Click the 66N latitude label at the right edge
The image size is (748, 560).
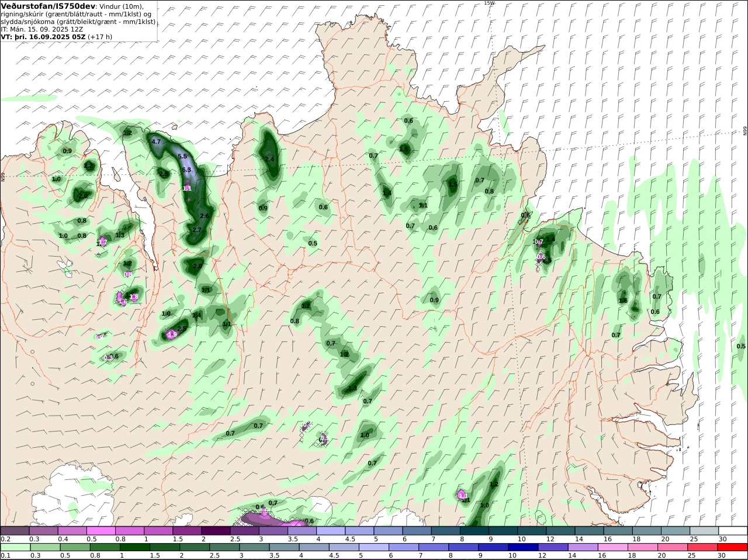click(x=745, y=131)
